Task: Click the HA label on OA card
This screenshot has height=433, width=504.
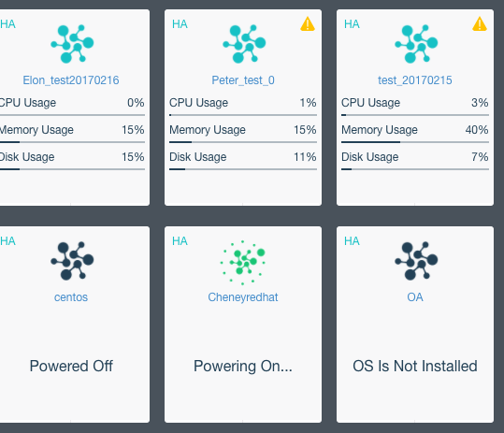Action: (x=352, y=241)
